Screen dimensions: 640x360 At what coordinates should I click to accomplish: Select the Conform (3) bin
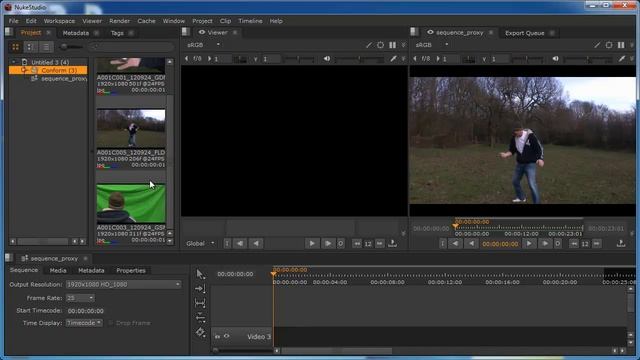(48, 70)
